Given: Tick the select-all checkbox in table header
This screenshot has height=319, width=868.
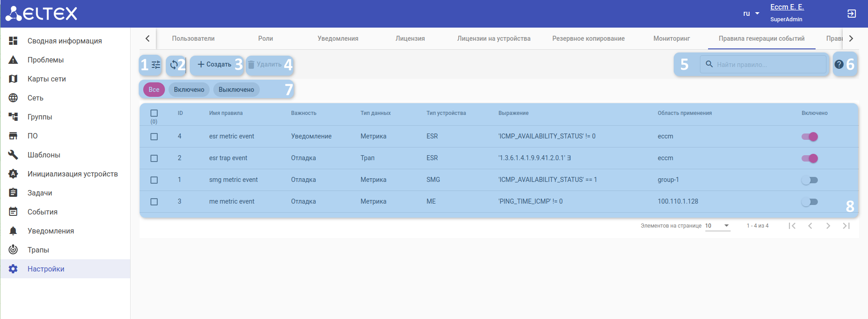Looking at the screenshot, I should (154, 113).
